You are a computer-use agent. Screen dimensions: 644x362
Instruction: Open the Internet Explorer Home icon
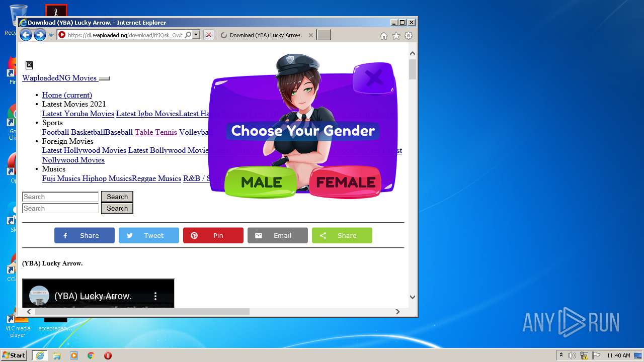coord(384,36)
